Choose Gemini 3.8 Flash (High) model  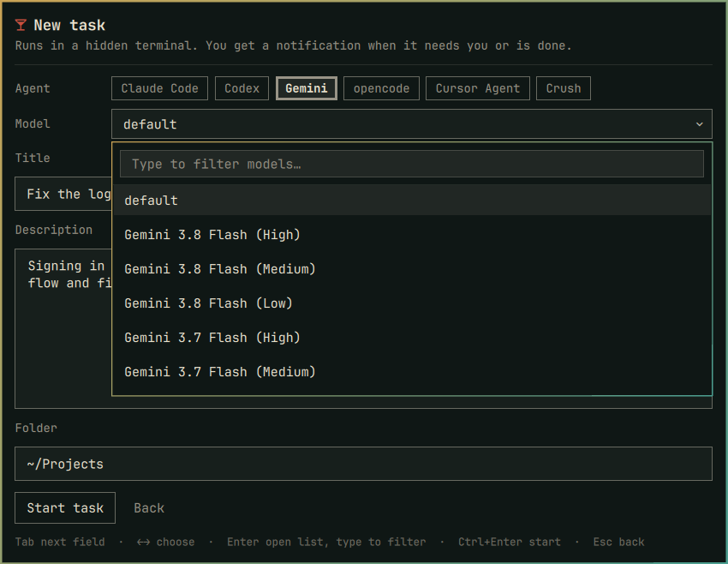[411, 235]
